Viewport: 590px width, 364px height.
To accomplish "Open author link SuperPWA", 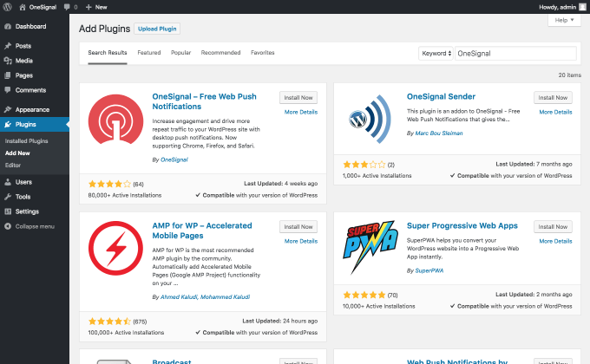I will point(429,270).
